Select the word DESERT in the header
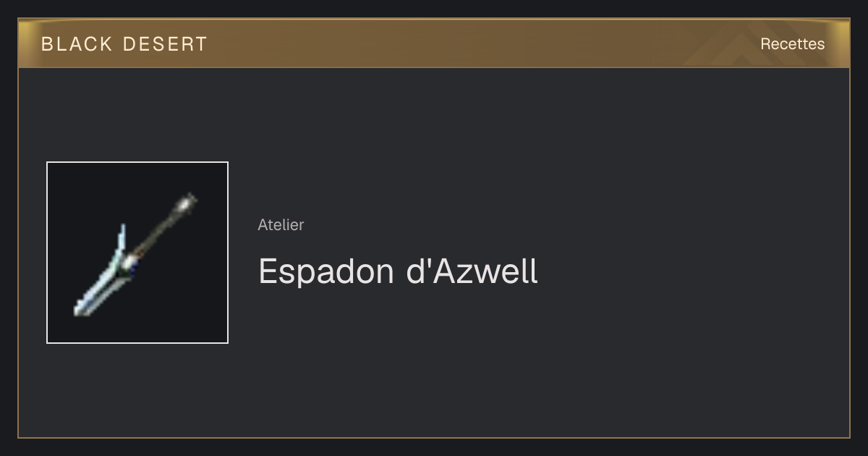The width and height of the screenshot is (868, 456). [x=165, y=44]
